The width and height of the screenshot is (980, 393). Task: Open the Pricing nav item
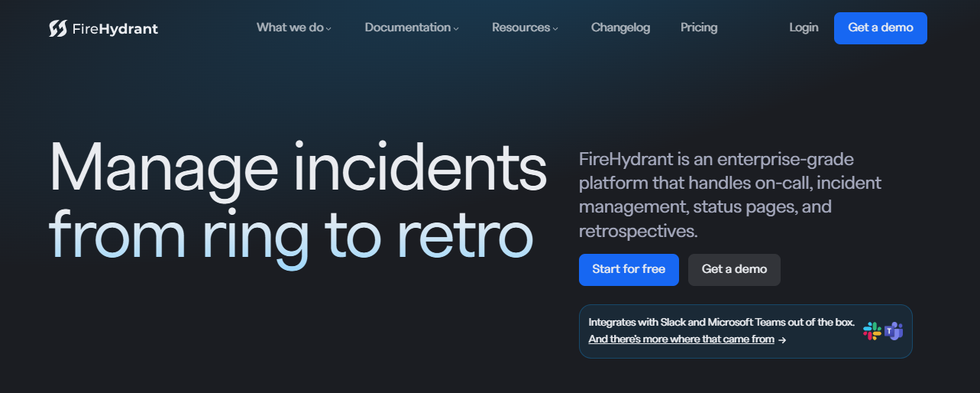[699, 28]
